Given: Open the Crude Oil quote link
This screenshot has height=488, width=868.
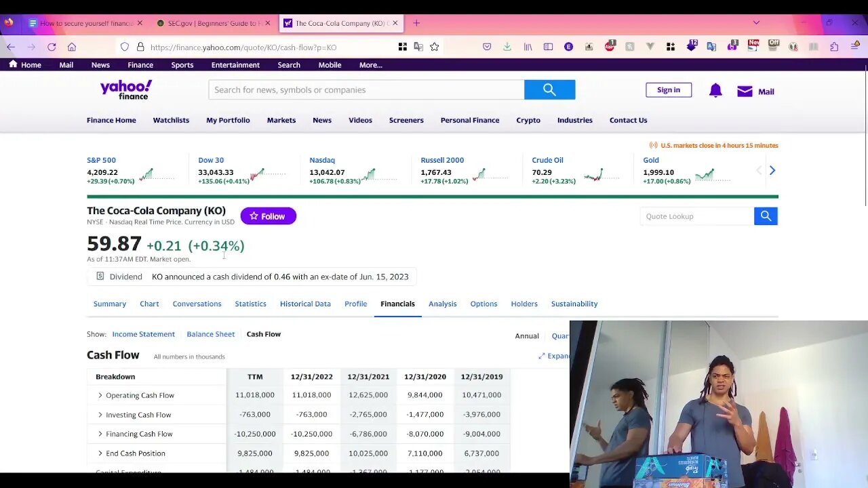Looking at the screenshot, I should point(547,160).
